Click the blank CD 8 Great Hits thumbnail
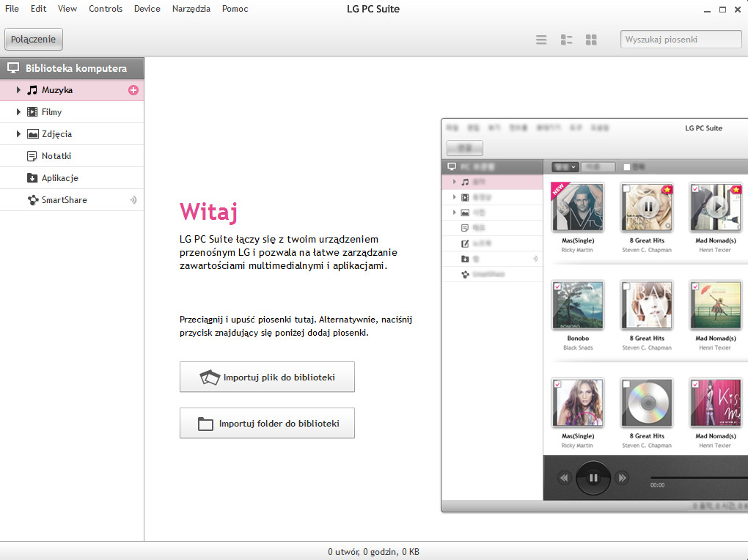Image resolution: width=748 pixels, height=560 pixels. click(647, 403)
